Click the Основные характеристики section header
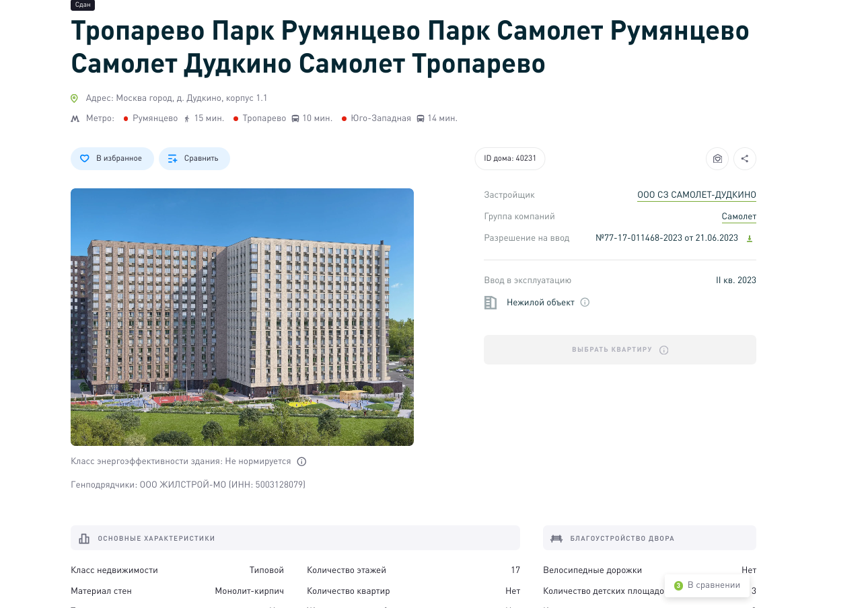868x608 pixels. click(x=295, y=538)
